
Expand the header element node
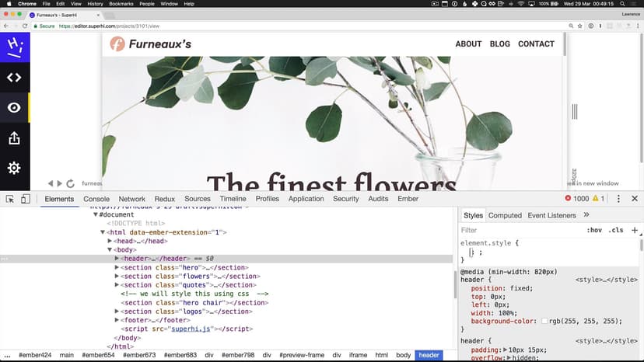click(x=117, y=258)
